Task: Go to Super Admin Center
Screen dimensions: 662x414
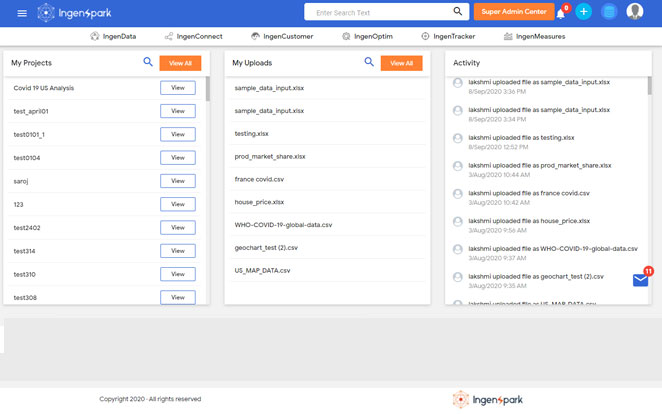Action: tap(514, 12)
